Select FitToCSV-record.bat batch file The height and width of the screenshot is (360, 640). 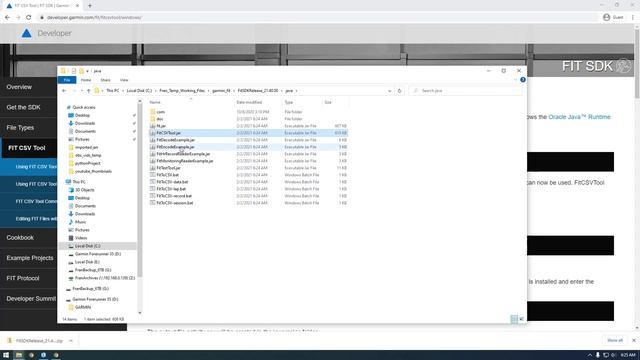(174, 196)
